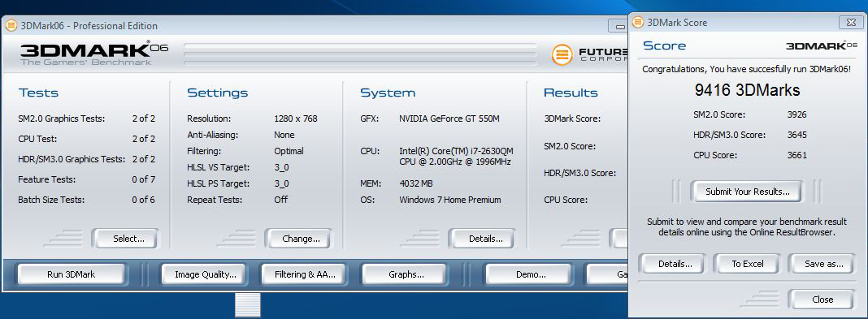Click the Feature Tests 0 of 7 value
Screen dimensions: 868x319
143,179
